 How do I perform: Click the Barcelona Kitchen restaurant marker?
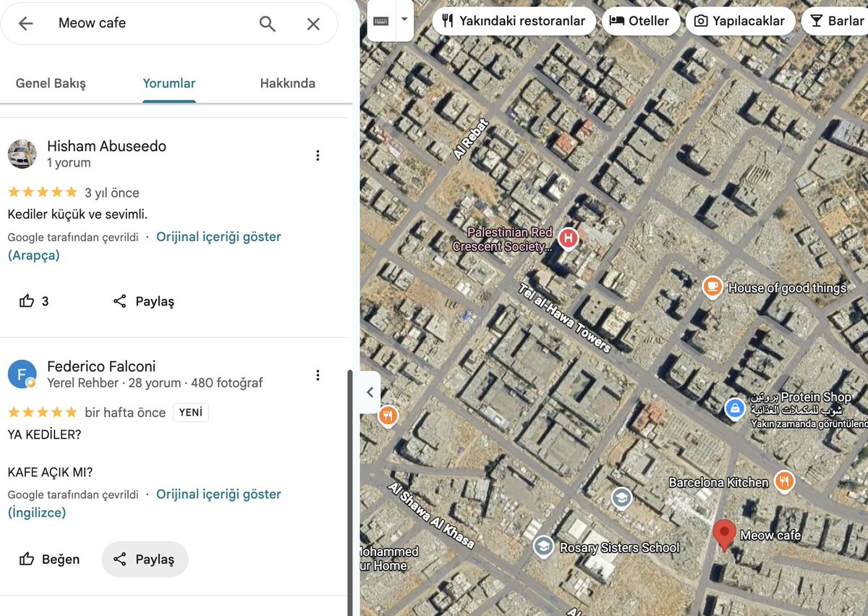click(784, 481)
